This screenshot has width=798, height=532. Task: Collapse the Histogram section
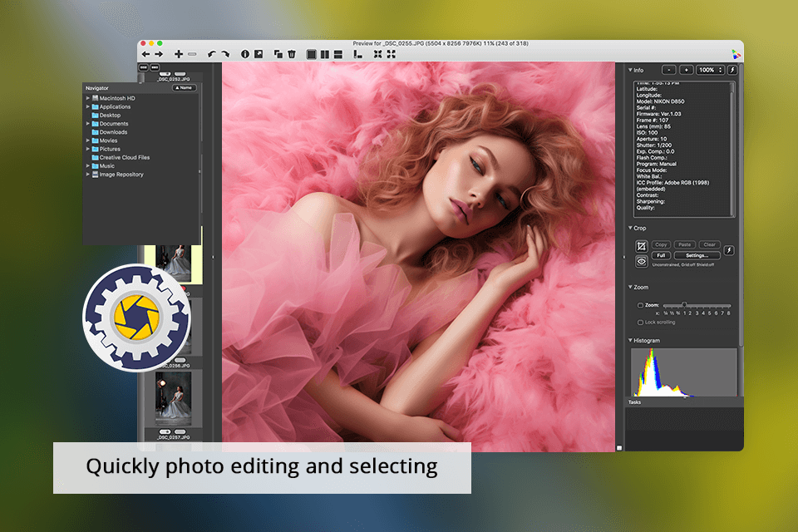[630, 340]
